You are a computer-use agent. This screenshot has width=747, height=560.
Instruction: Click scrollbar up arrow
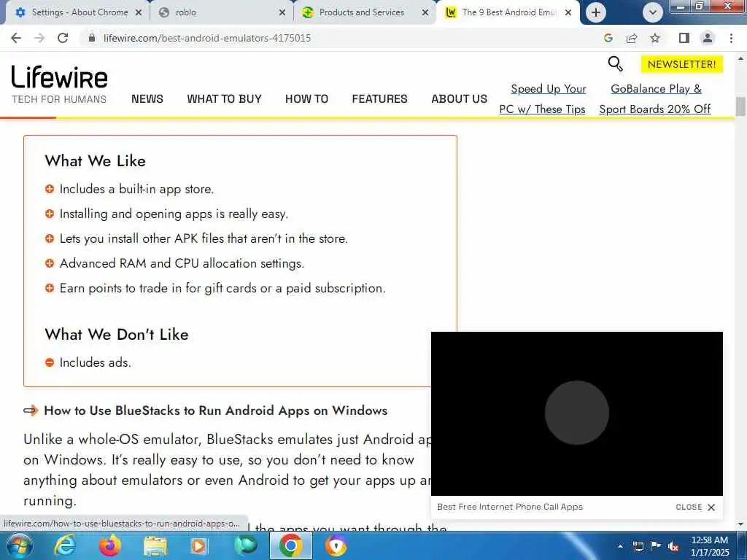(740, 59)
